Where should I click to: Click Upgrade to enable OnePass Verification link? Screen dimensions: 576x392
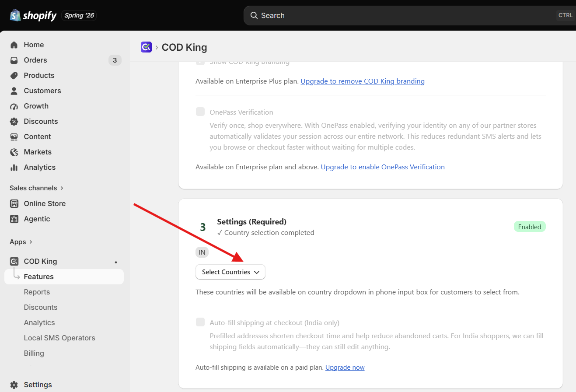383,167
